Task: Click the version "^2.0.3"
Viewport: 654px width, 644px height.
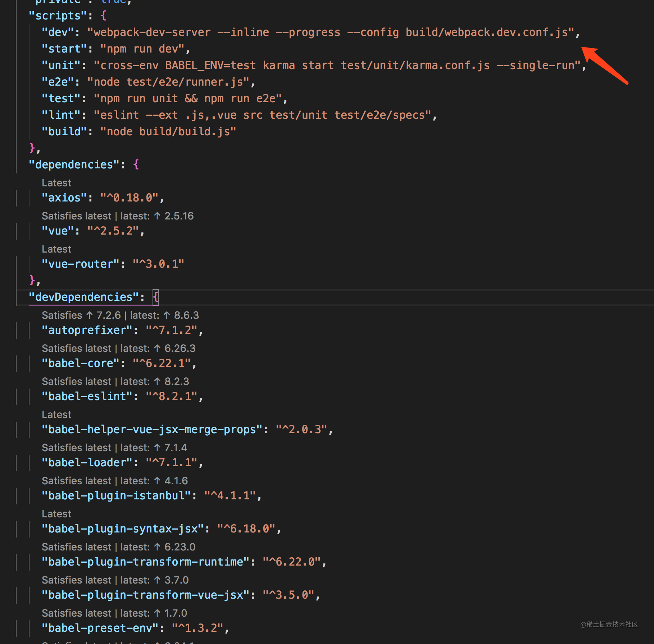Action: (302, 430)
